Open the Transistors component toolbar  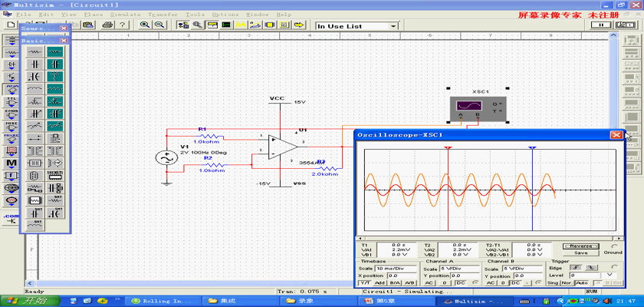pos(11,78)
